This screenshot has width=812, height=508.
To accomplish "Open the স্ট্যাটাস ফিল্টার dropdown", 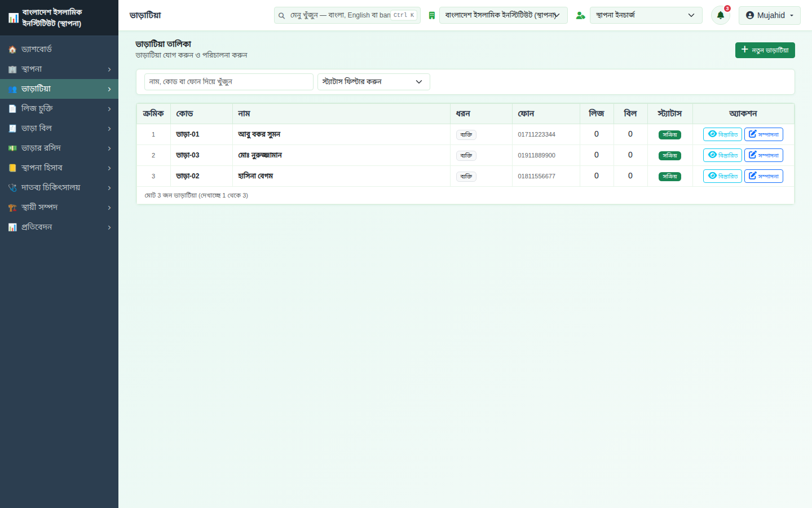I will click(373, 82).
